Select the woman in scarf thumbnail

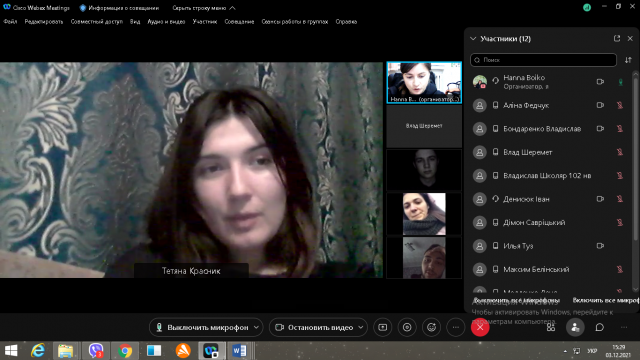point(424,214)
